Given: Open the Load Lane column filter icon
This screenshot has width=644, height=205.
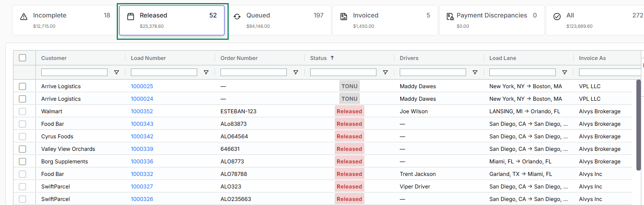Looking at the screenshot, I should coord(565,72).
